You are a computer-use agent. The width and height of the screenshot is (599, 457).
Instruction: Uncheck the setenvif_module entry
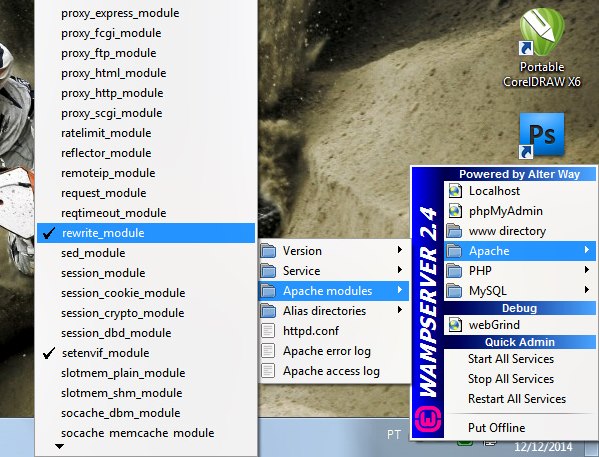click(146, 353)
